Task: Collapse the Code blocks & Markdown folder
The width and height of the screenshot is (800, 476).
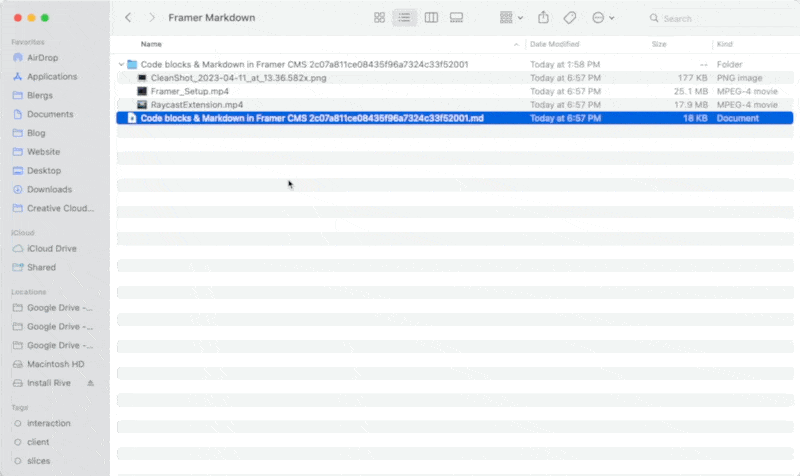Action: click(x=121, y=64)
